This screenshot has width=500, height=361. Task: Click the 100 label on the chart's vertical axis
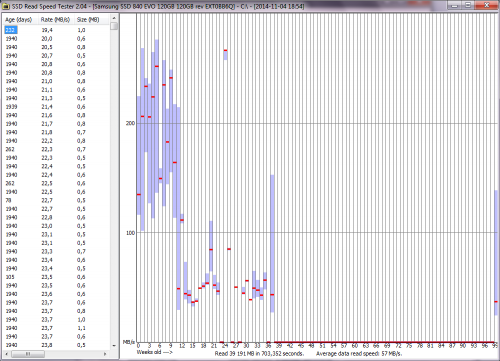pos(130,233)
